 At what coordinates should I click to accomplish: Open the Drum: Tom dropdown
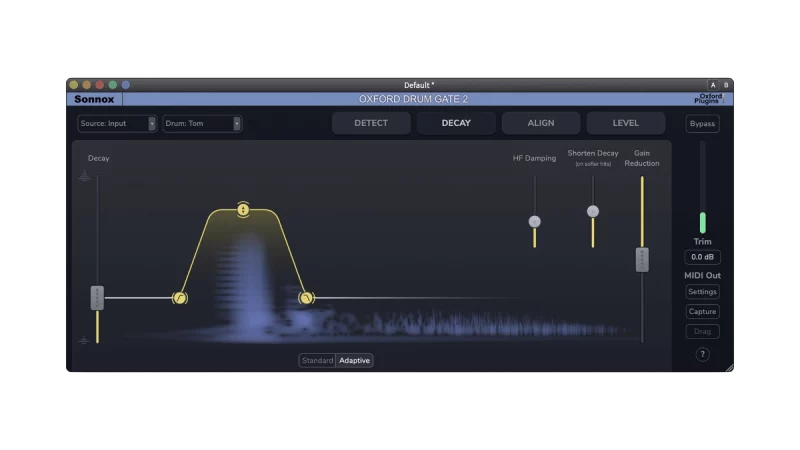202,123
